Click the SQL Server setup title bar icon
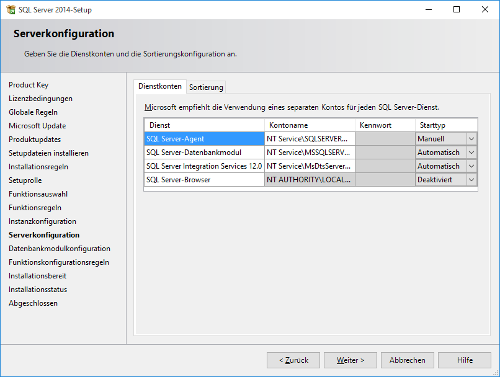500x377 pixels. pyautogui.click(x=11, y=10)
